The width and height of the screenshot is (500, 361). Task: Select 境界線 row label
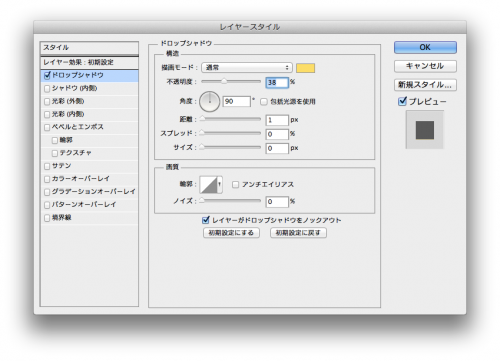pos(61,218)
